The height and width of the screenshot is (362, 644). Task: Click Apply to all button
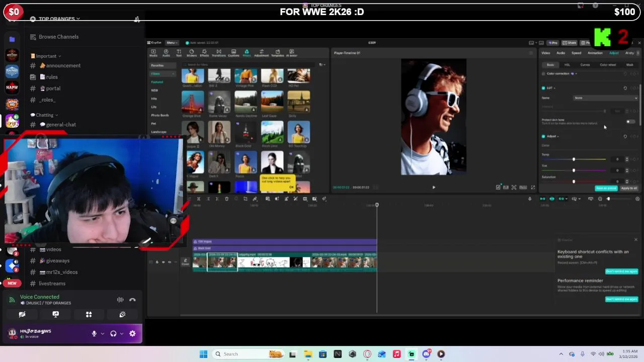click(x=629, y=188)
